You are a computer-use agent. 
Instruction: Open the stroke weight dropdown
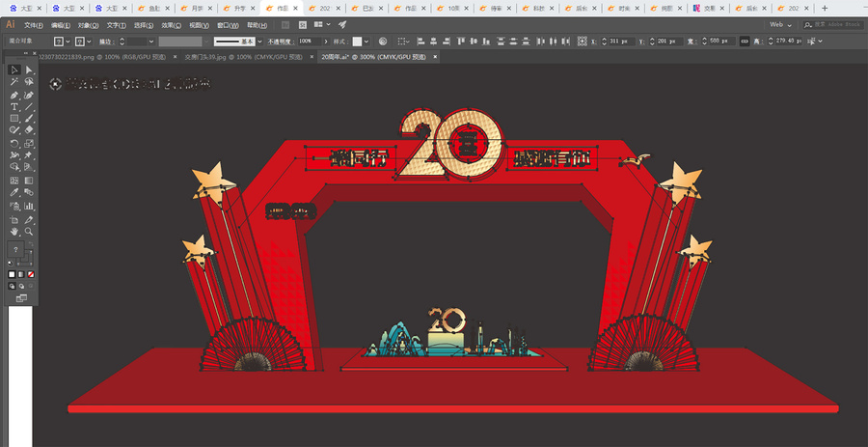point(151,42)
